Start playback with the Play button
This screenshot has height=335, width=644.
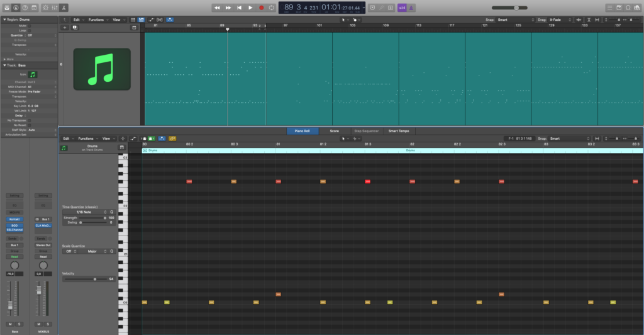click(250, 8)
